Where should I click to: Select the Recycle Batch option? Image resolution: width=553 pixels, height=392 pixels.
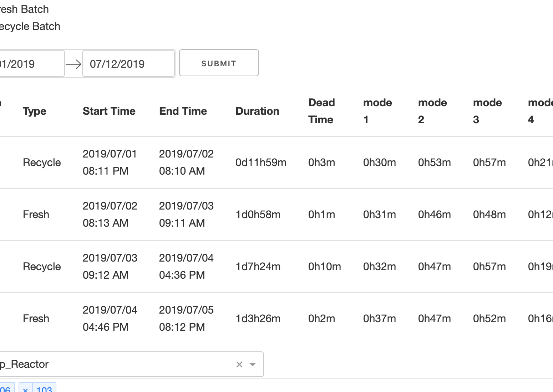pos(30,26)
